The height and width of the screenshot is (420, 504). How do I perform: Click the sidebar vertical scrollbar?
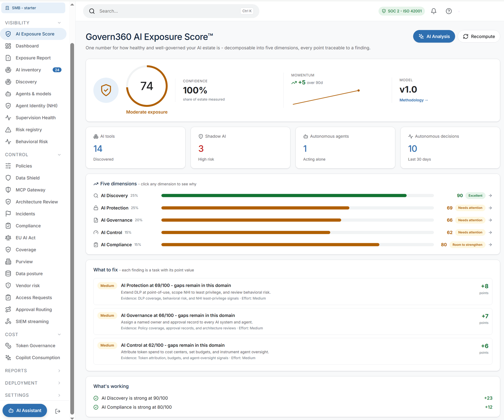coord(72,228)
